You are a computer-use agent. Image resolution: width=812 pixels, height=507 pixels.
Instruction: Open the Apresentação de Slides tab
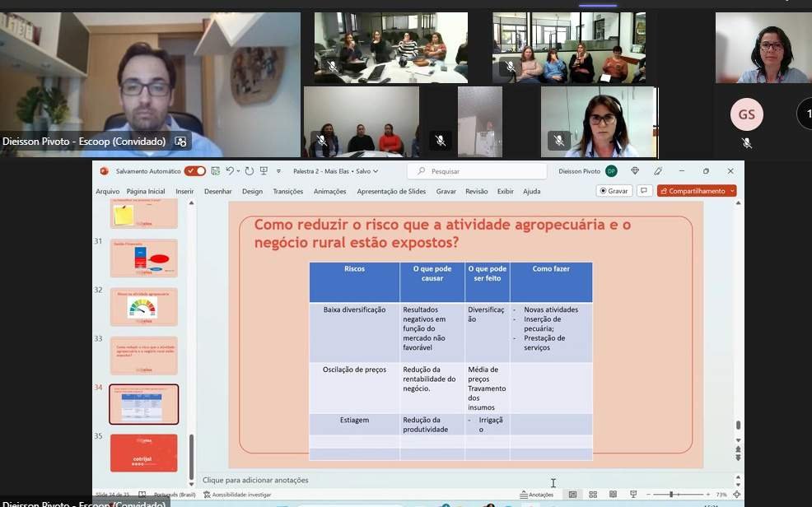pyautogui.click(x=391, y=192)
